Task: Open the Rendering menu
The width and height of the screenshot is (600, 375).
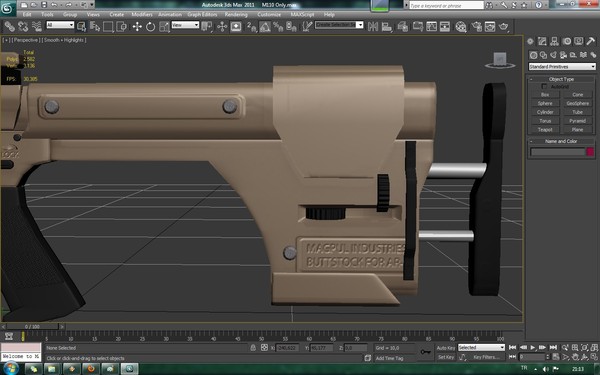Action: pyautogui.click(x=236, y=15)
